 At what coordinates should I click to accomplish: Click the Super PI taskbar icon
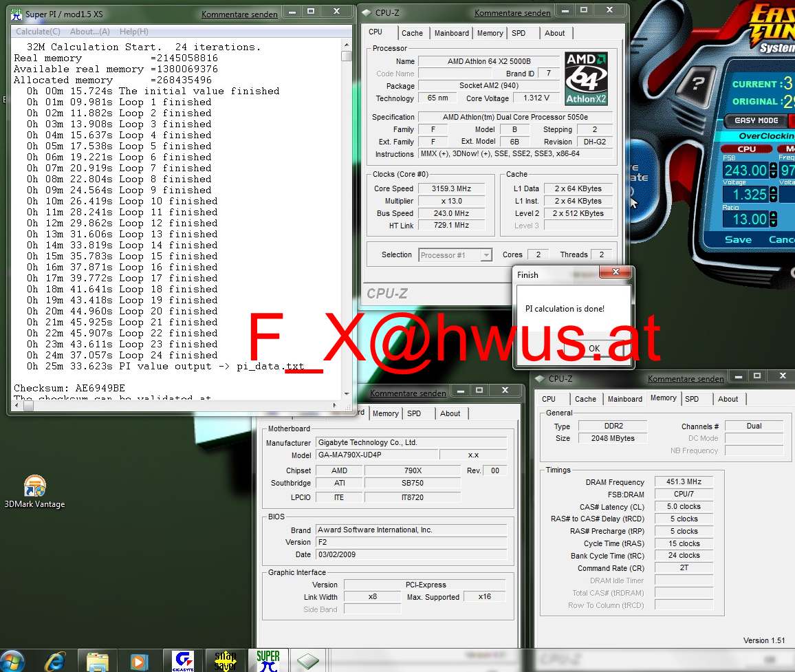point(268,661)
